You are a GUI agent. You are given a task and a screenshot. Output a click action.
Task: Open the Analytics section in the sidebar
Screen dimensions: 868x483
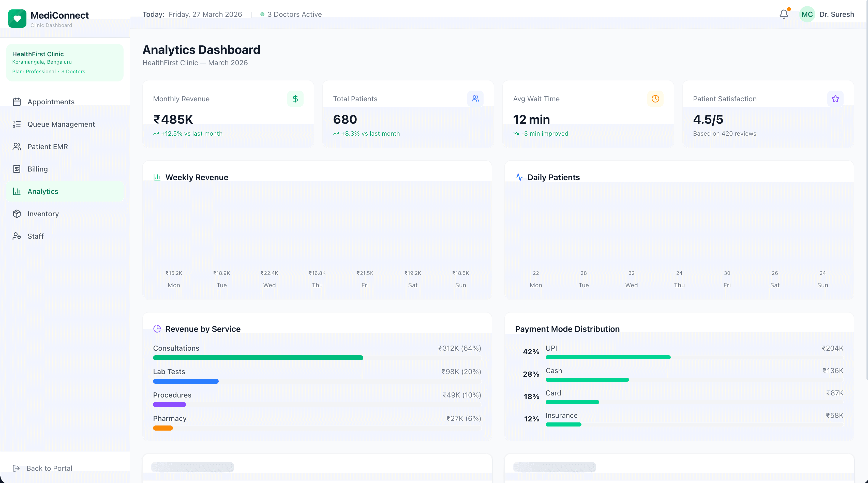tap(43, 191)
